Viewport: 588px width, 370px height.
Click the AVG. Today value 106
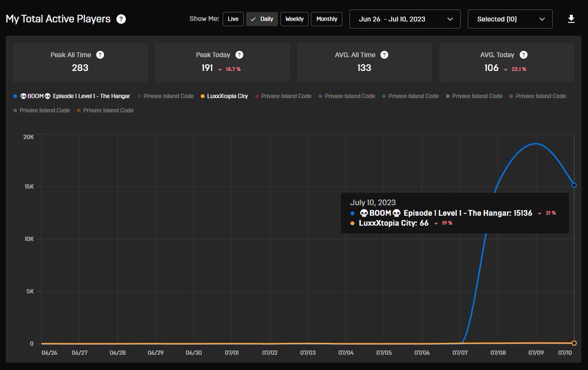click(x=491, y=68)
